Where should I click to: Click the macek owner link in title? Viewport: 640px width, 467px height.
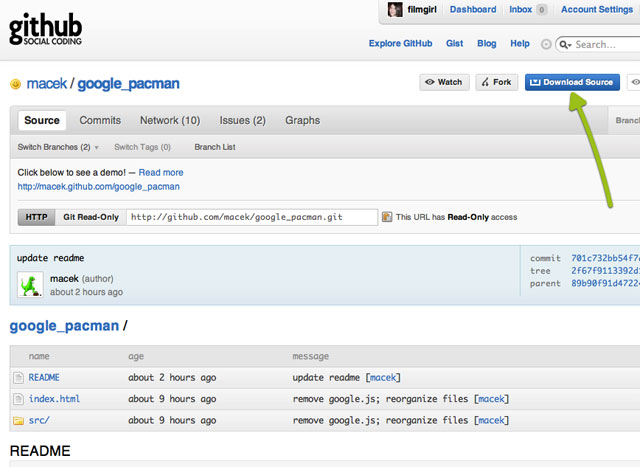[x=47, y=84]
